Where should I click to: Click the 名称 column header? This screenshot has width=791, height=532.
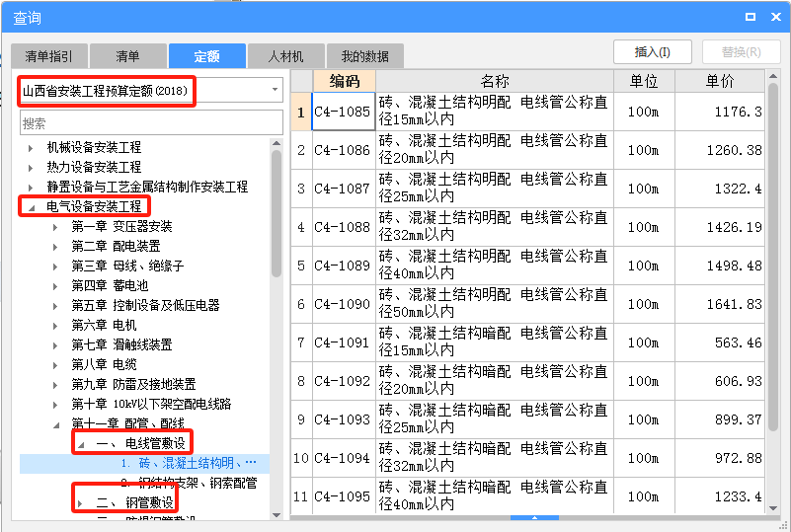pyautogui.click(x=495, y=81)
